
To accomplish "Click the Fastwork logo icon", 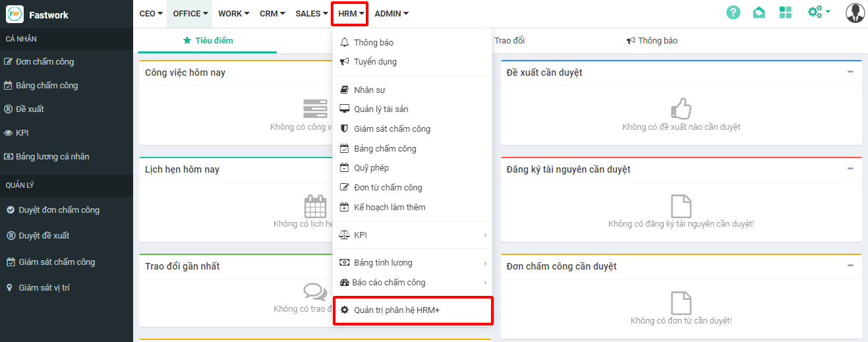I will click(14, 14).
